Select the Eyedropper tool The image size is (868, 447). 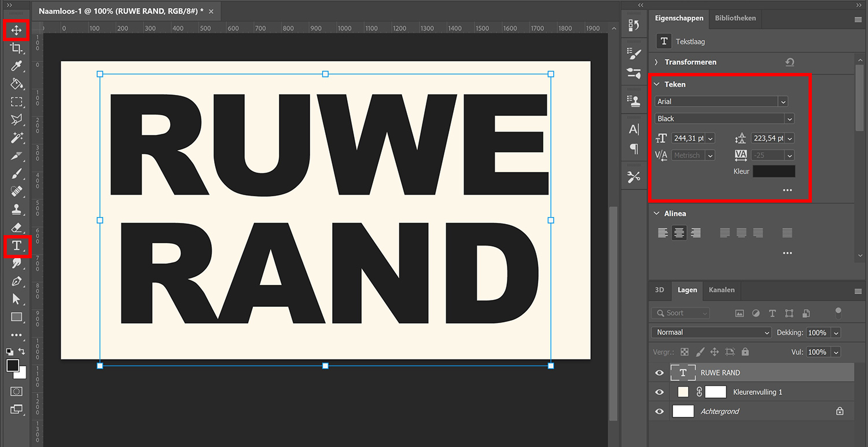(16, 67)
